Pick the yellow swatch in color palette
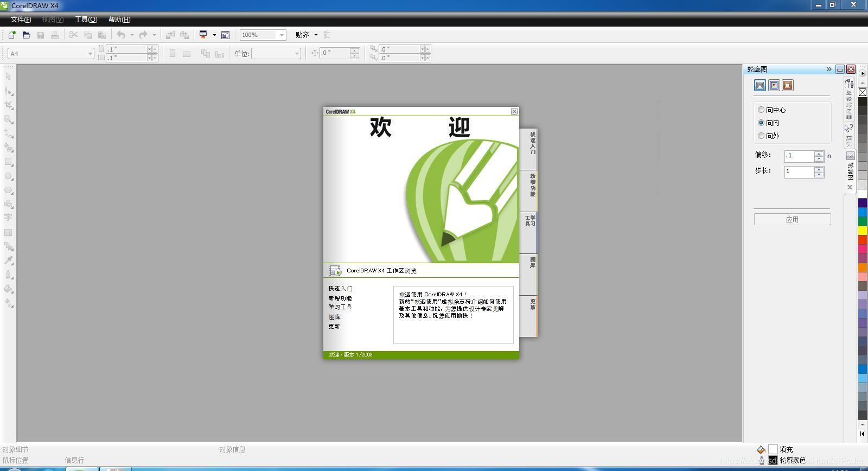The height and width of the screenshot is (471, 868). click(862, 231)
